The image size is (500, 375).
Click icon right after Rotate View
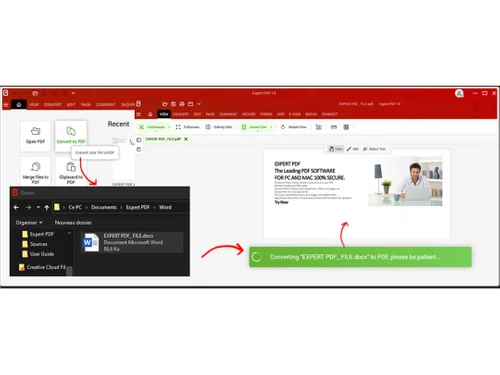tap(319, 127)
